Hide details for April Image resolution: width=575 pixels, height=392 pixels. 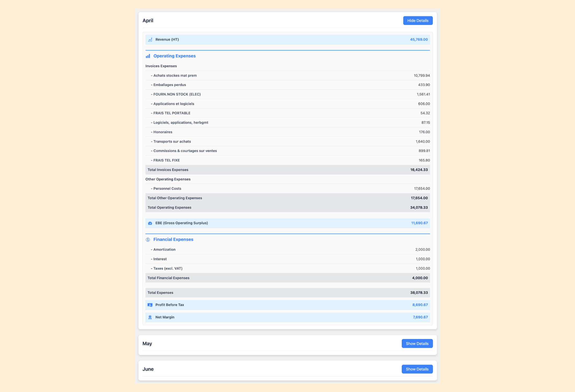418,21
